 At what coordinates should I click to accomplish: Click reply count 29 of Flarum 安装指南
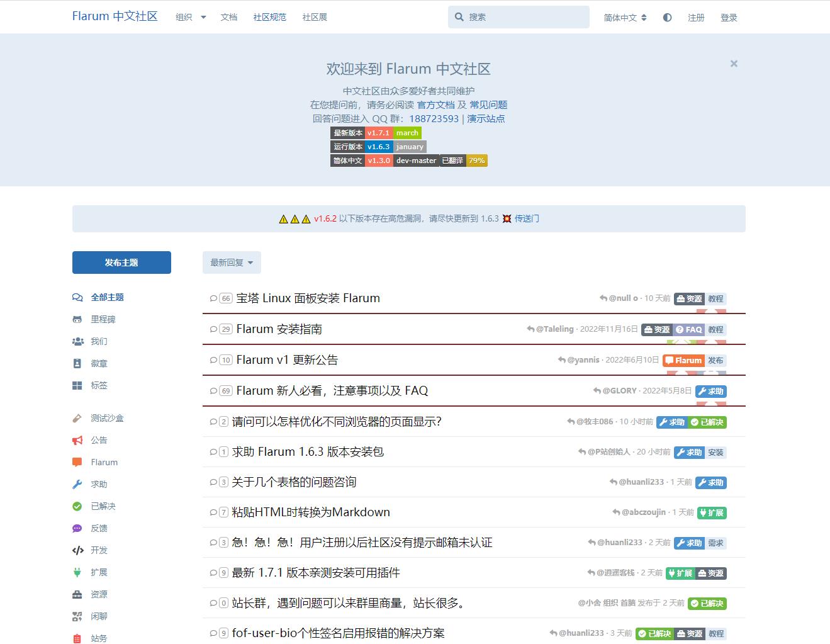[x=222, y=329]
